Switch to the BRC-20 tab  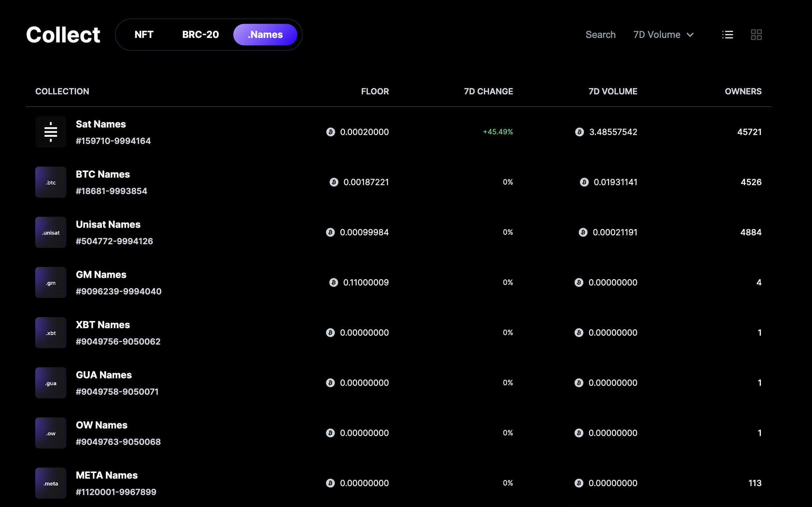tap(201, 34)
